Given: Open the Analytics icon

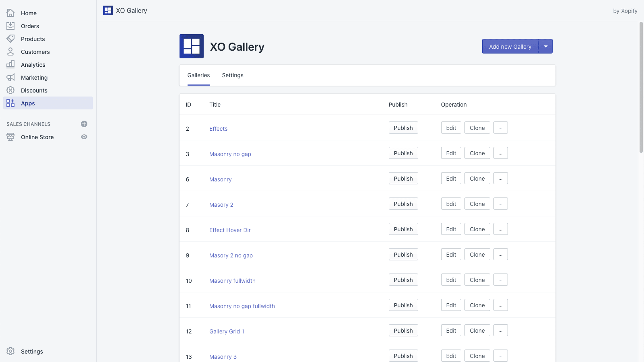Looking at the screenshot, I should click(x=10, y=64).
